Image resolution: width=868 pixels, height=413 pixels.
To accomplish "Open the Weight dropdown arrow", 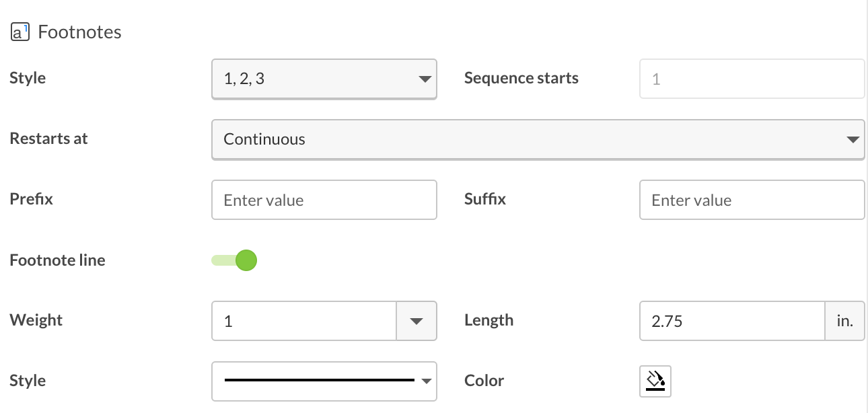I will (417, 321).
